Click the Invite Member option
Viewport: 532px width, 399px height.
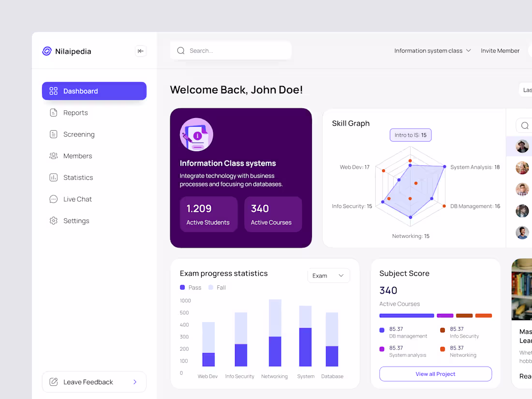point(500,50)
